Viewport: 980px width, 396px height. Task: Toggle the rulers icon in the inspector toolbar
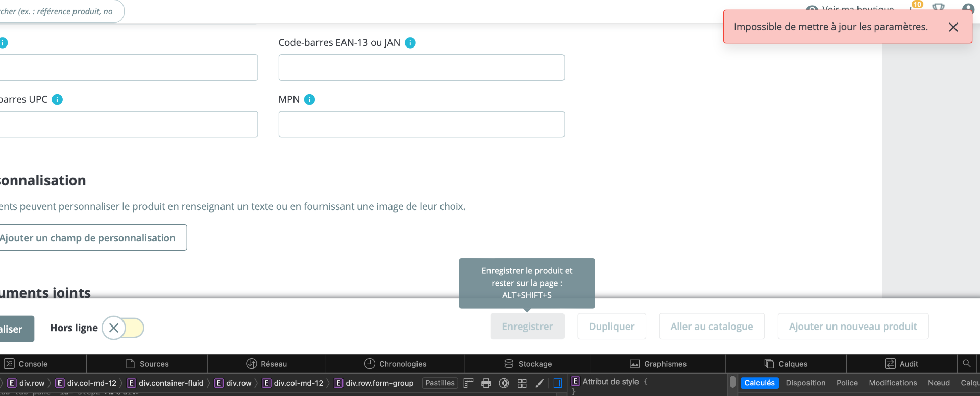click(x=469, y=383)
